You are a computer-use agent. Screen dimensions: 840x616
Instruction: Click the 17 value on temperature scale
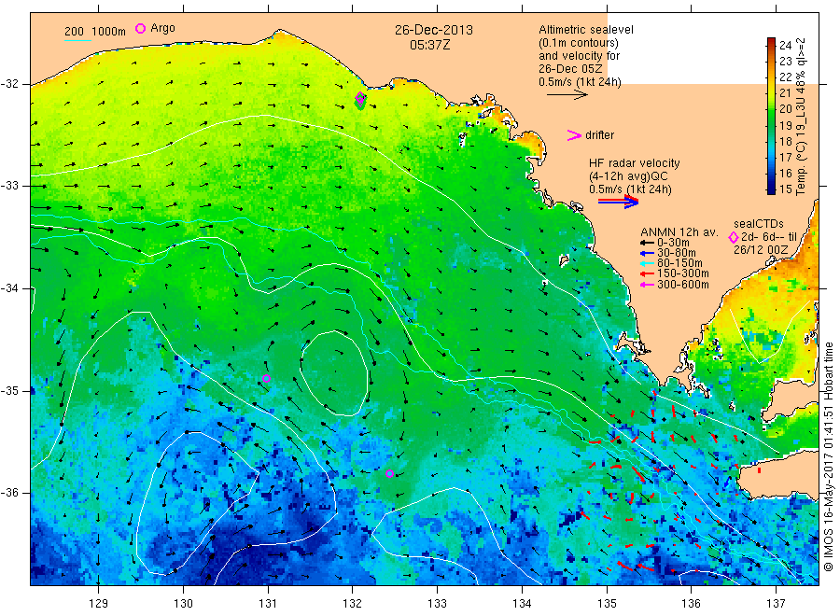coord(785,157)
